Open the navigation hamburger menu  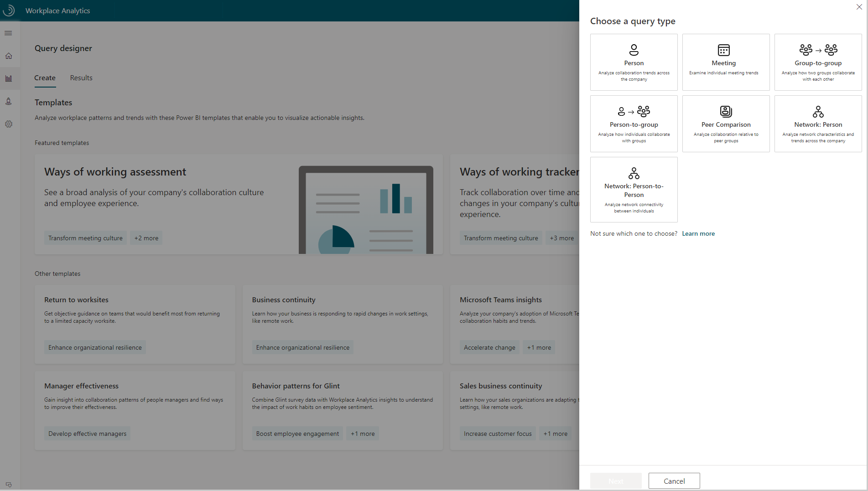pos(8,33)
